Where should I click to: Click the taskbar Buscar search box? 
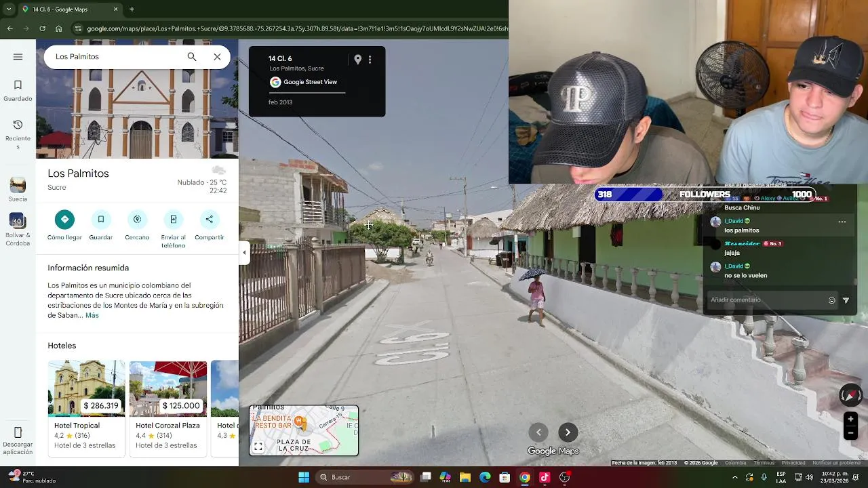tap(366, 477)
